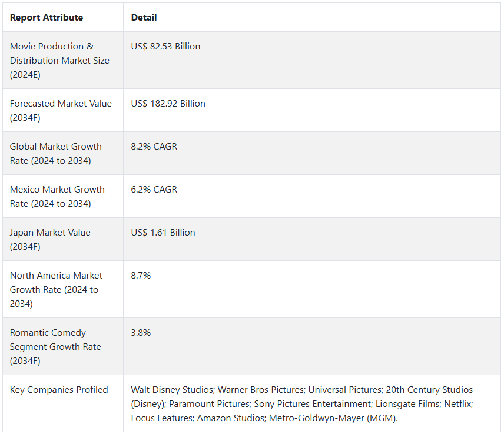Select the Mexico Market Growth Rate cell
This screenshot has width=504, height=437.
pyautogui.click(x=57, y=197)
